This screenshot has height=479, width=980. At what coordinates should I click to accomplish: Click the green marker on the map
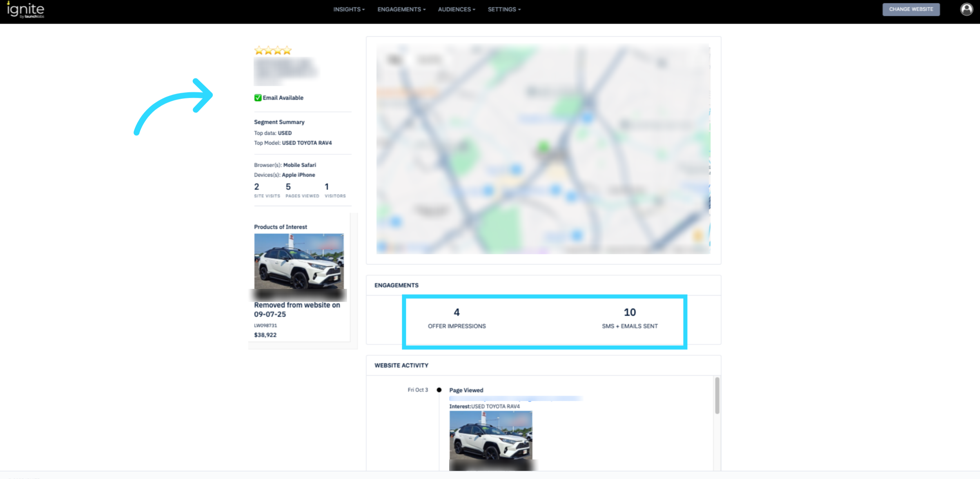(543, 146)
